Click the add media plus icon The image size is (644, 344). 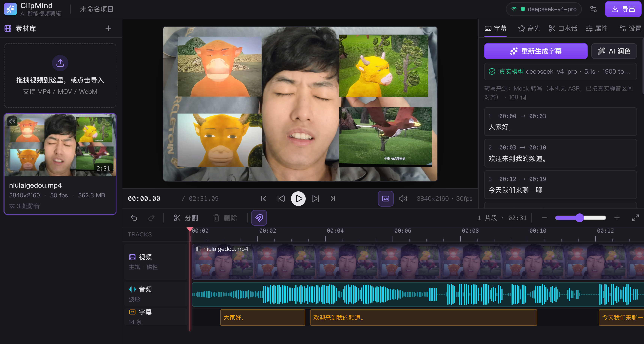click(108, 28)
